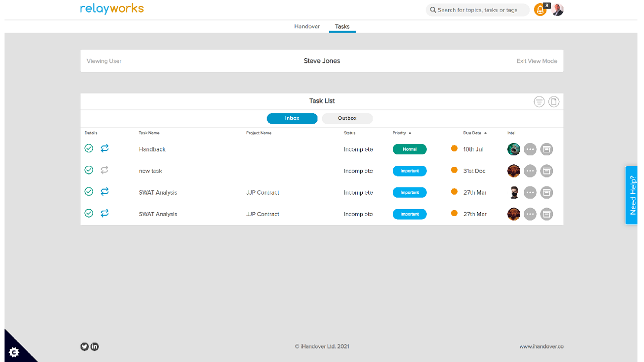Switch to the Outbox task list
Screen dimensions: 644x362
[347, 119]
